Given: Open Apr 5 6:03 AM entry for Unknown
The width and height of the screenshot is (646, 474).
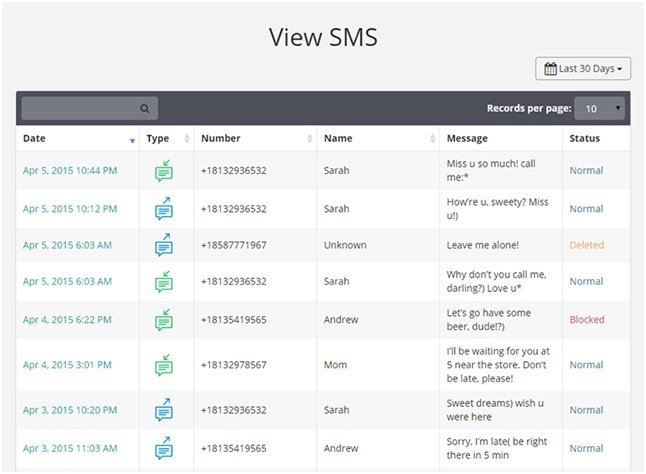Looking at the screenshot, I should tap(67, 245).
